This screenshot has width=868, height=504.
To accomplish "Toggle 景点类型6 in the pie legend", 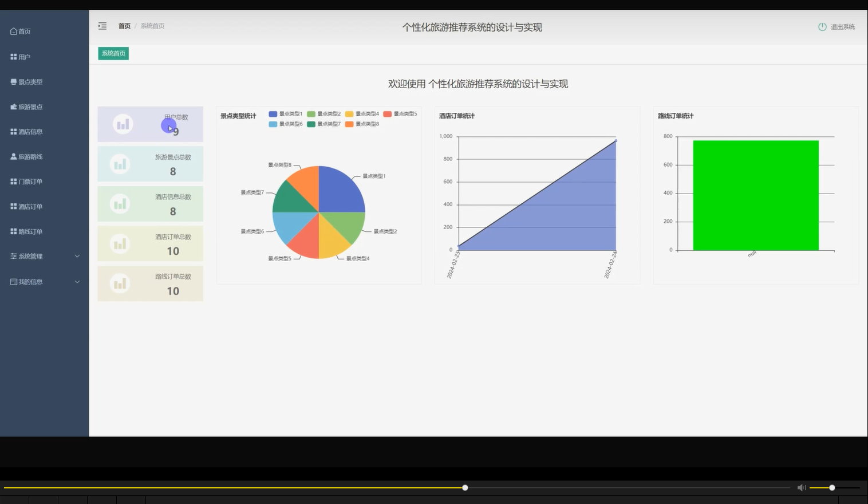I will (285, 124).
